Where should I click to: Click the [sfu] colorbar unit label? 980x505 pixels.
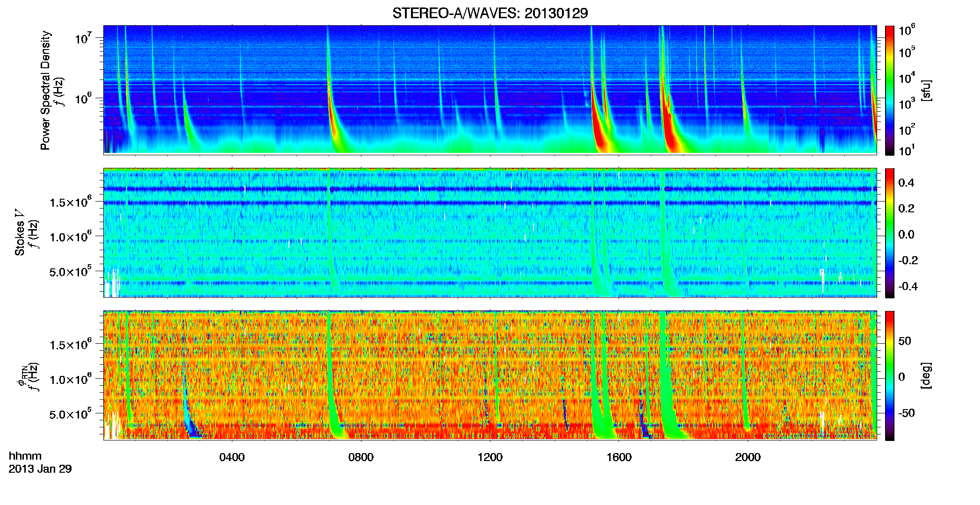pos(926,90)
